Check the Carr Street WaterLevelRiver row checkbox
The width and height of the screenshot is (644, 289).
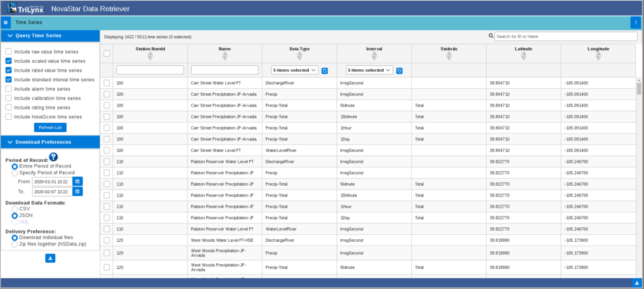point(107,150)
